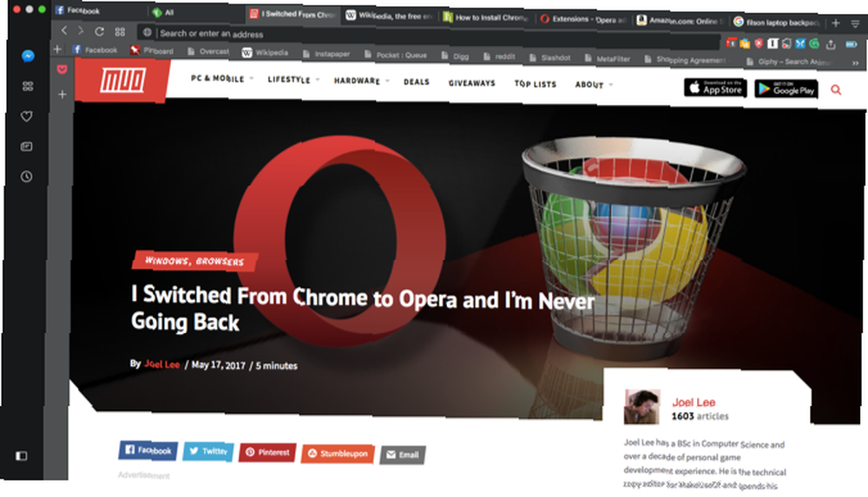Toggle the battery saver icon
Screen dimensions: 868x497
click(x=852, y=44)
